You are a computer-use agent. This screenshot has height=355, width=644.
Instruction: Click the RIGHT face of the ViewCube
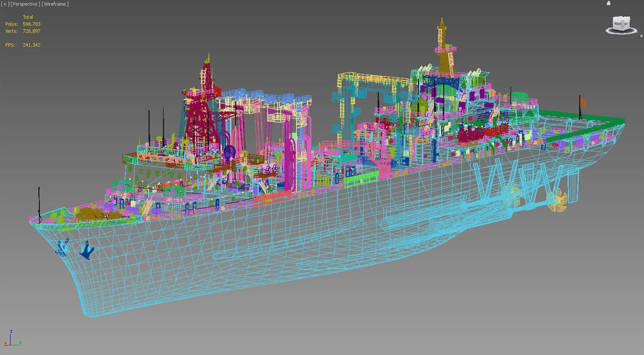pos(618,24)
